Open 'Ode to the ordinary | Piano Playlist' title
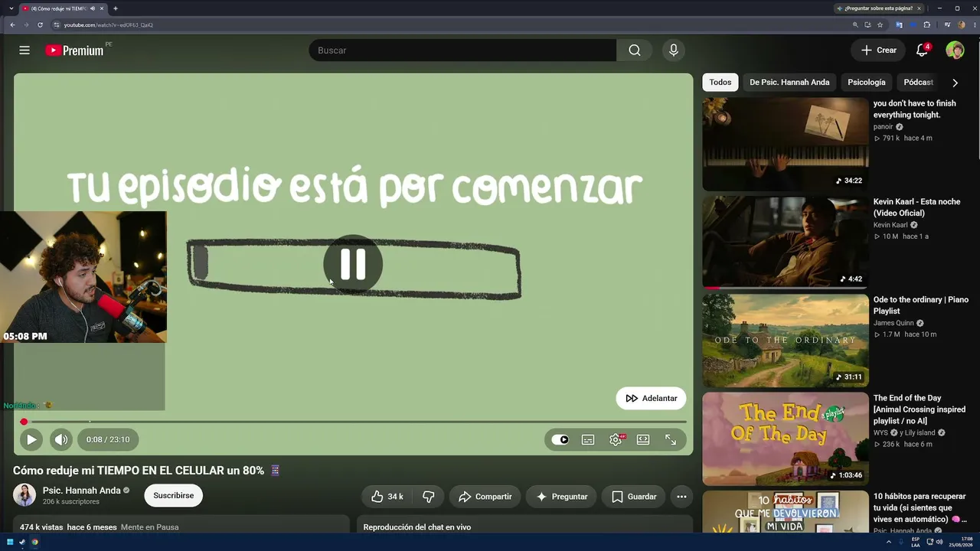 click(921, 305)
